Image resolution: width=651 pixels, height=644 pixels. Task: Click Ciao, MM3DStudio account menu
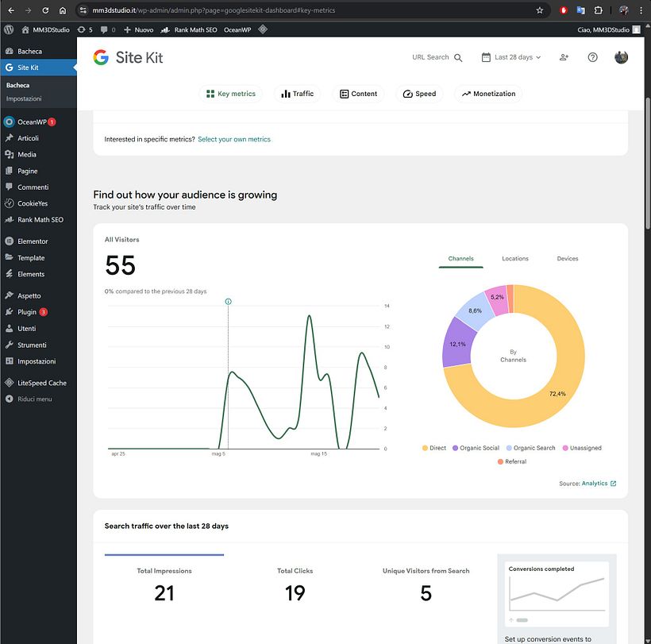tap(609, 29)
